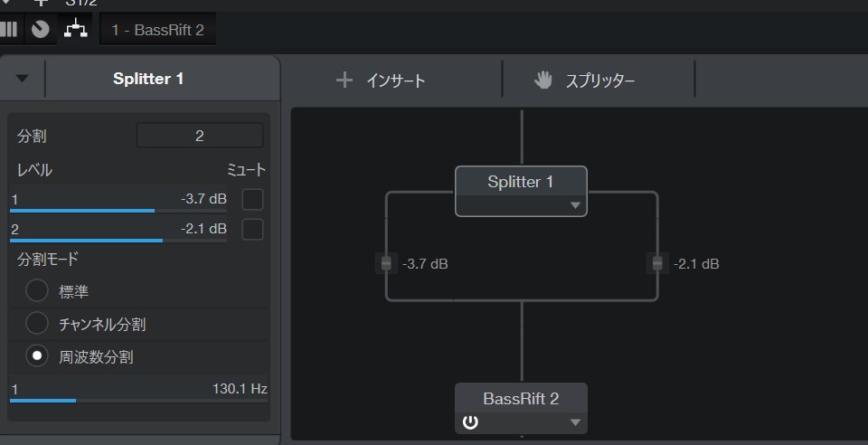Select the 標準 split mode
This screenshot has height=445, width=868.
coord(37,291)
